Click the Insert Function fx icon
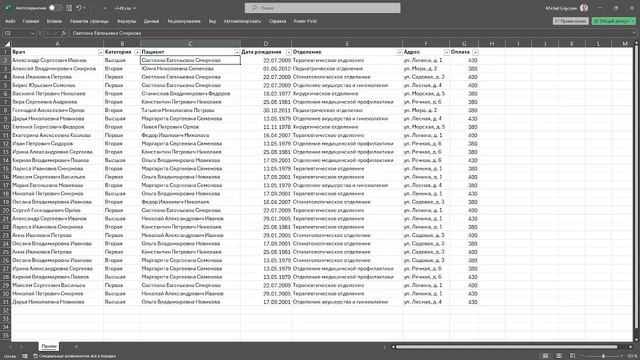The image size is (640, 360). pos(64,33)
